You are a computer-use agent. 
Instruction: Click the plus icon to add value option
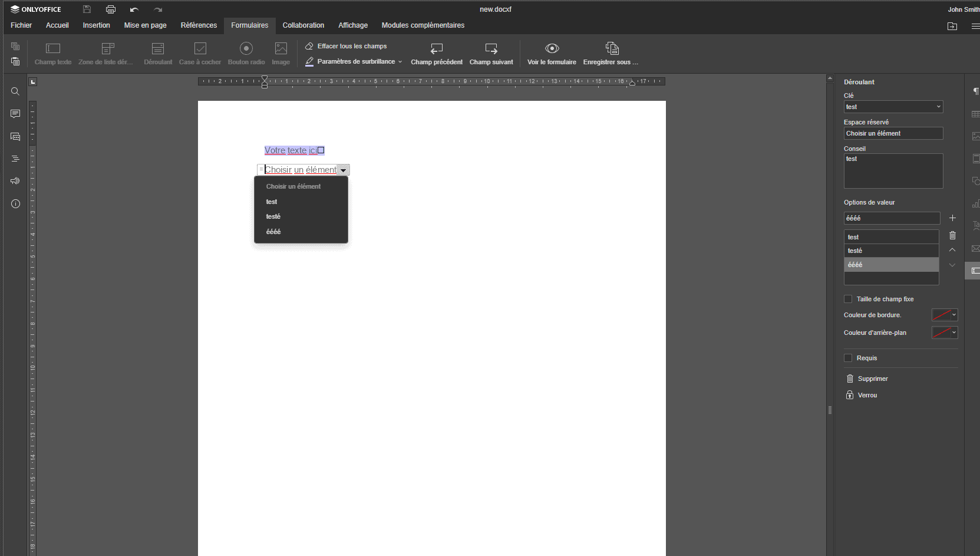click(x=952, y=218)
